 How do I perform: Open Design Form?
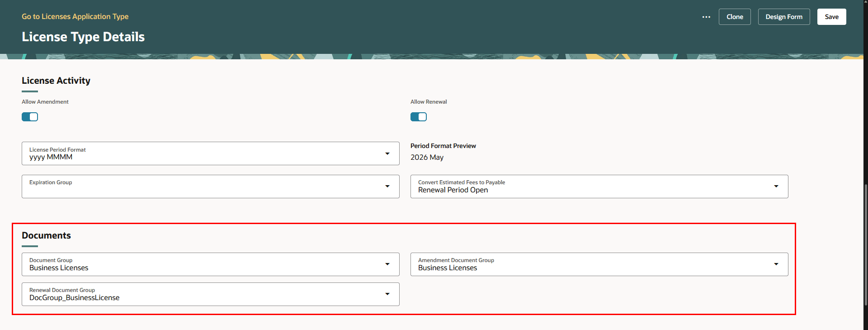click(x=784, y=17)
